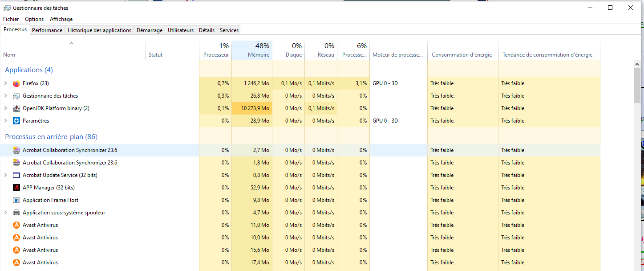
Task: Click the Paramètres gear icon
Action: click(16, 121)
